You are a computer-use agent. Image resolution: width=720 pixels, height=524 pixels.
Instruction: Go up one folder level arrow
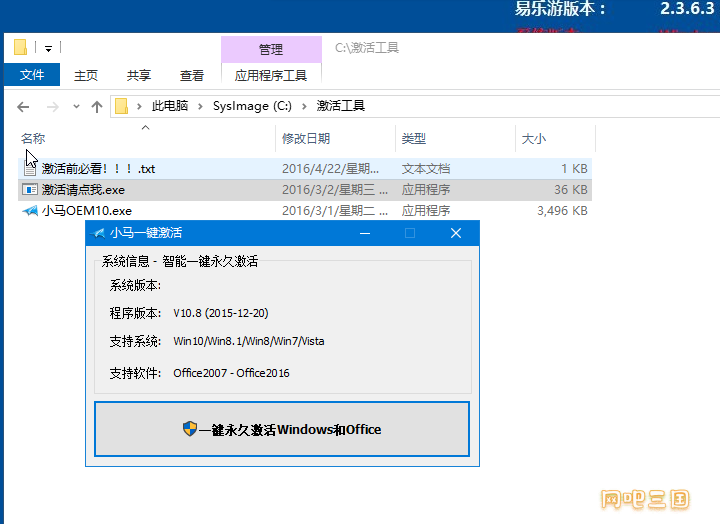coord(96,107)
